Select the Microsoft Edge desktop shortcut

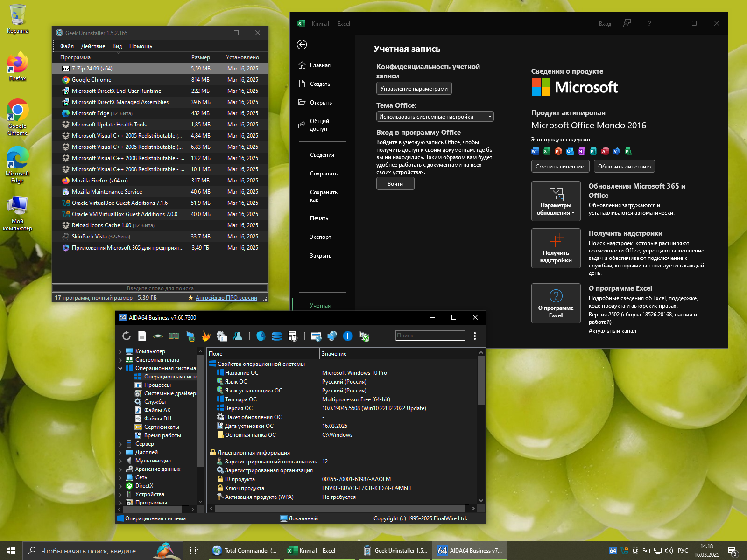click(x=18, y=165)
